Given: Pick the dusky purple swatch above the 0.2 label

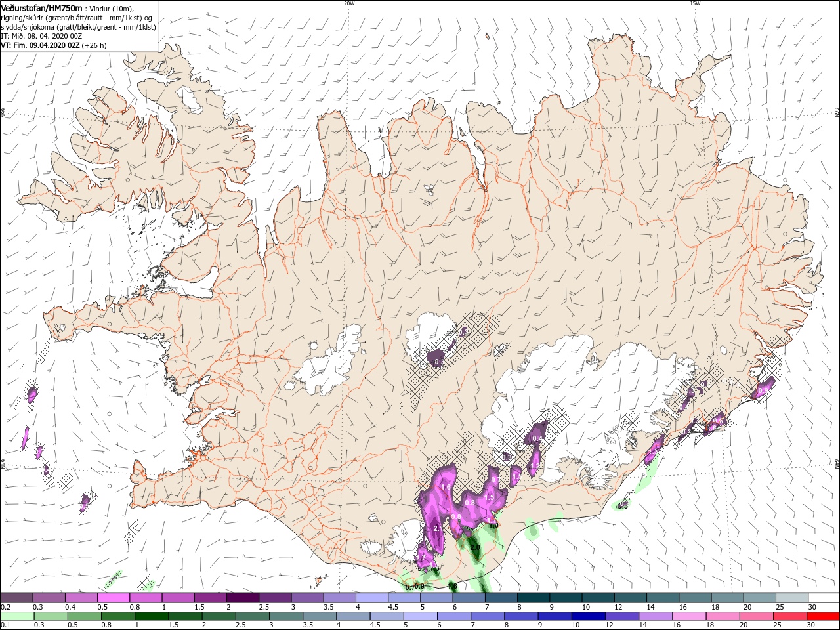Looking at the screenshot, I should [x=16, y=598].
